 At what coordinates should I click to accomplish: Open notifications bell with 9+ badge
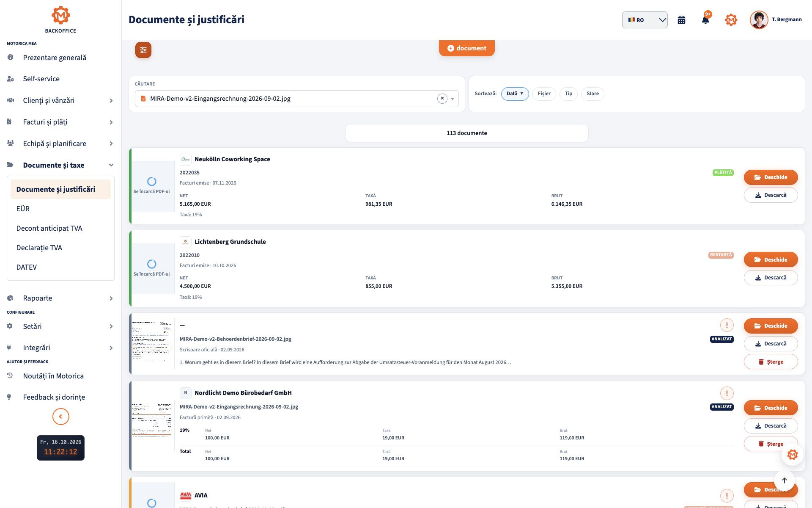point(705,19)
